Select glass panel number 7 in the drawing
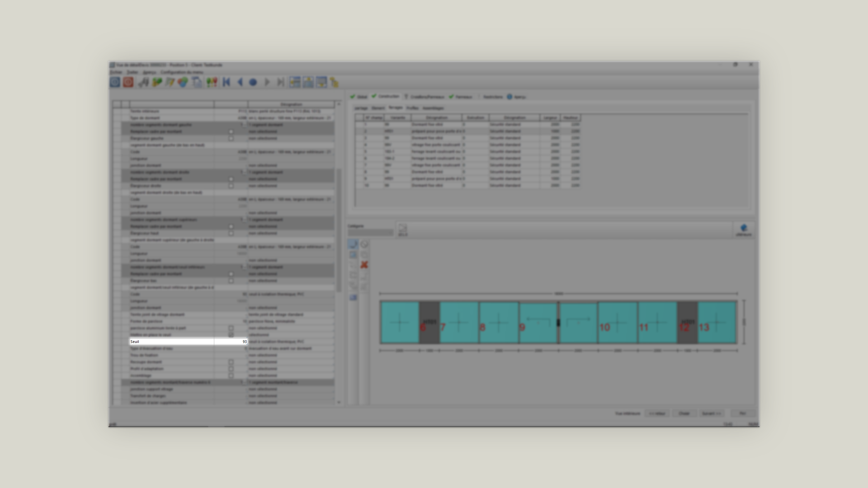 pos(459,323)
